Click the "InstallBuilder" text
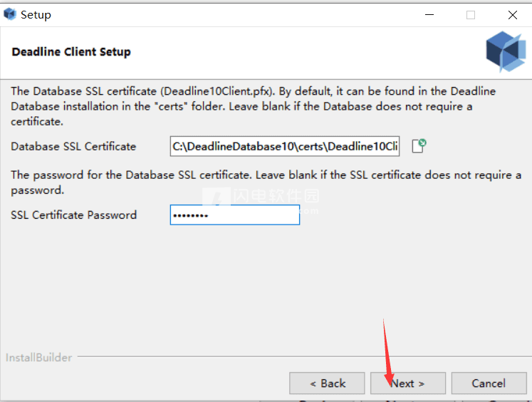 38,358
